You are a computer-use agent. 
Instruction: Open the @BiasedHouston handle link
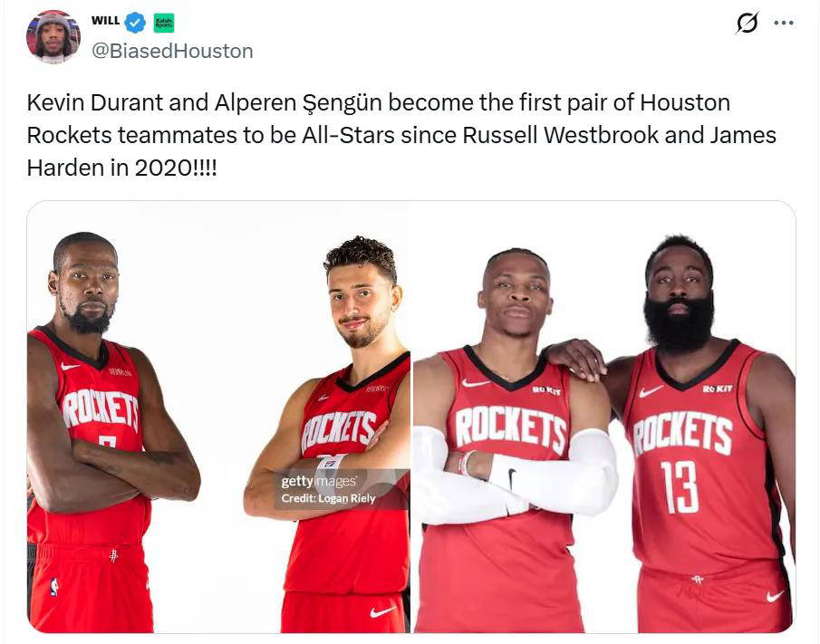[172, 52]
